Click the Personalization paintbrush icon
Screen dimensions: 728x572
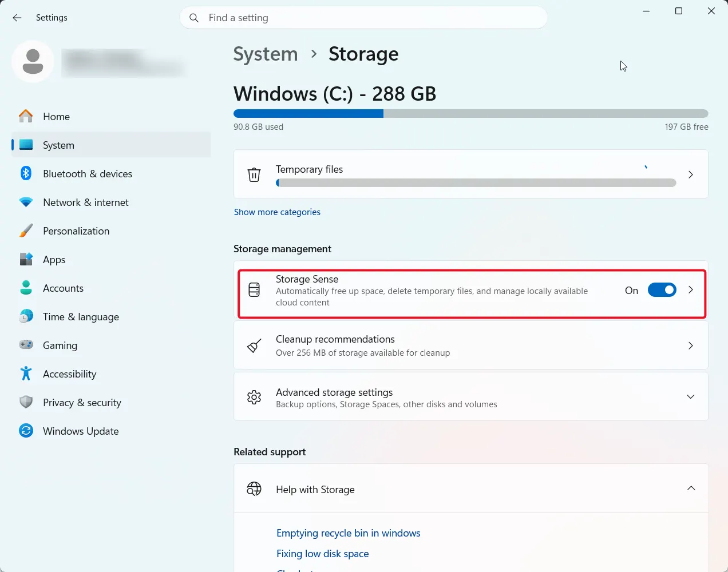(26, 231)
